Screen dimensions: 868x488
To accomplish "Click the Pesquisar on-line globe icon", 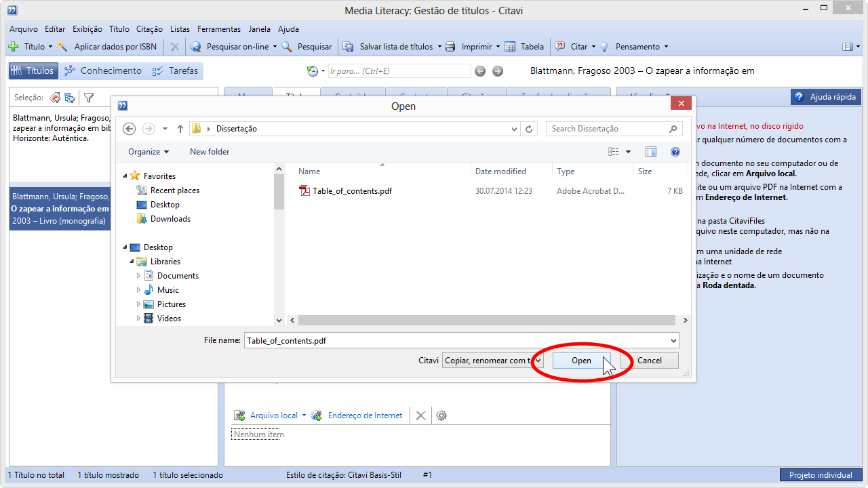I will [196, 47].
